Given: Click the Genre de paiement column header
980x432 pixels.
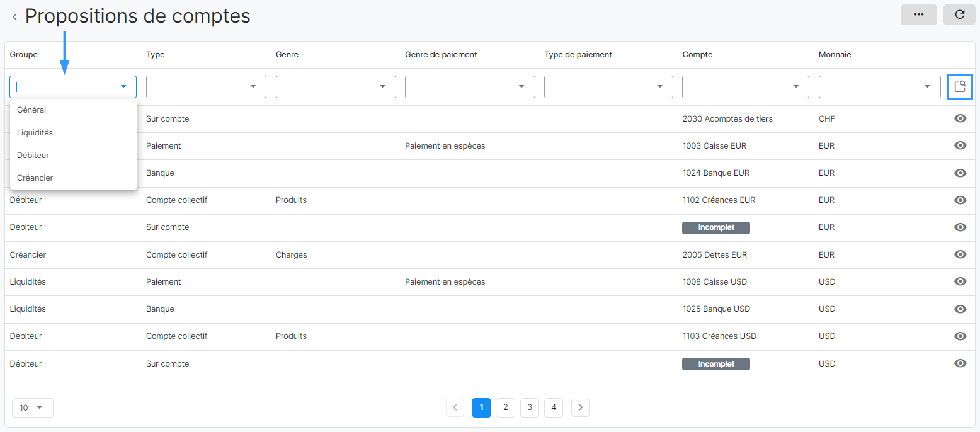Looking at the screenshot, I should pos(441,55).
